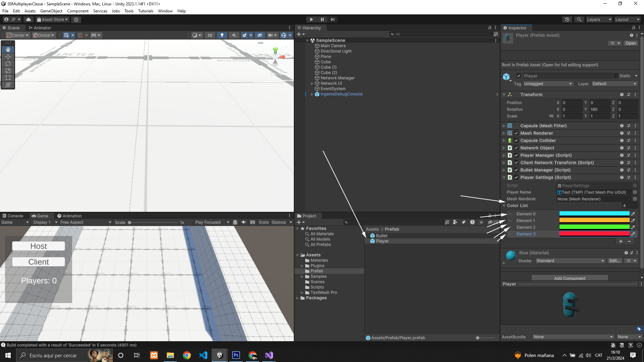
Task: Select the Move tool in the Scene view
Action: [x=8, y=57]
